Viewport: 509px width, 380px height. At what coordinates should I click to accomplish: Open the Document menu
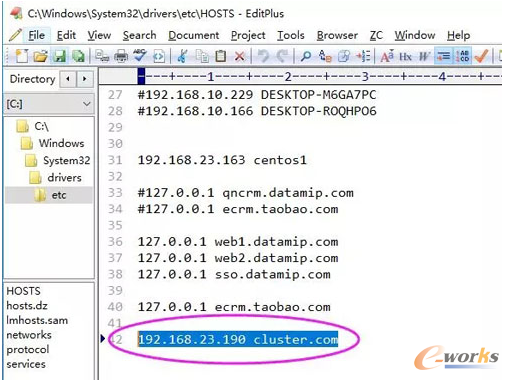pos(193,35)
